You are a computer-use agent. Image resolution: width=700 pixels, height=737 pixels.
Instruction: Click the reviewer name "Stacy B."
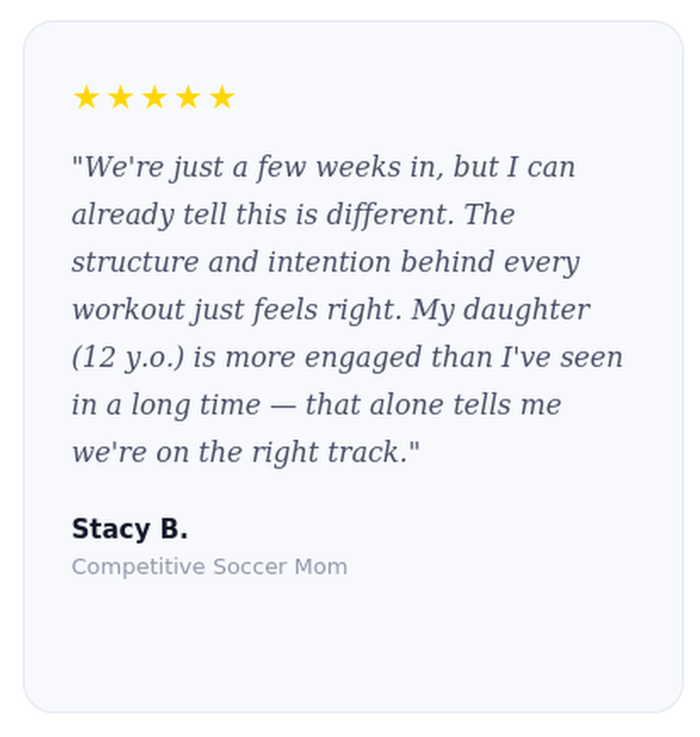coord(129,529)
